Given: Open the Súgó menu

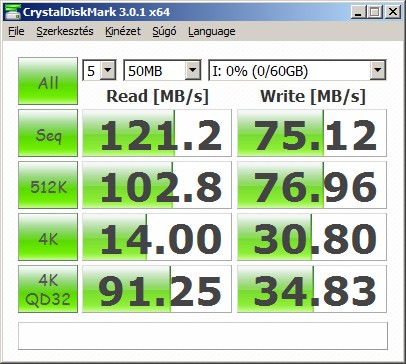Looking at the screenshot, I should pos(164,31).
